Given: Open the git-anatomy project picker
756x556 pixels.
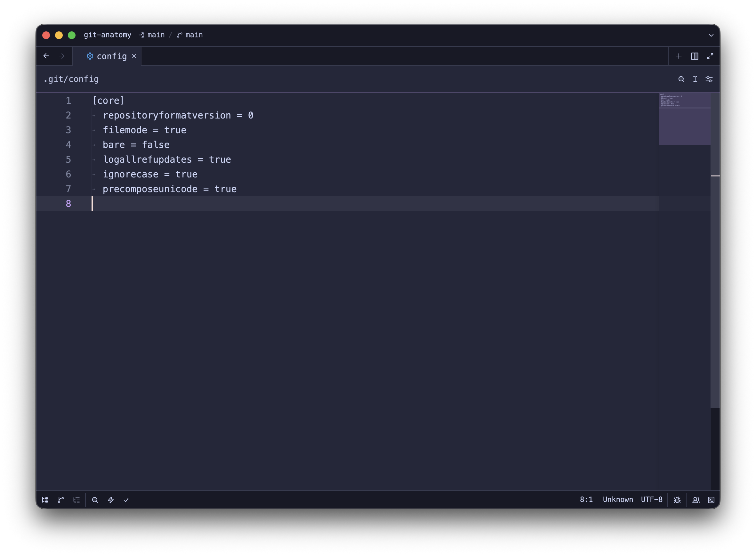Looking at the screenshot, I should pyautogui.click(x=107, y=35).
